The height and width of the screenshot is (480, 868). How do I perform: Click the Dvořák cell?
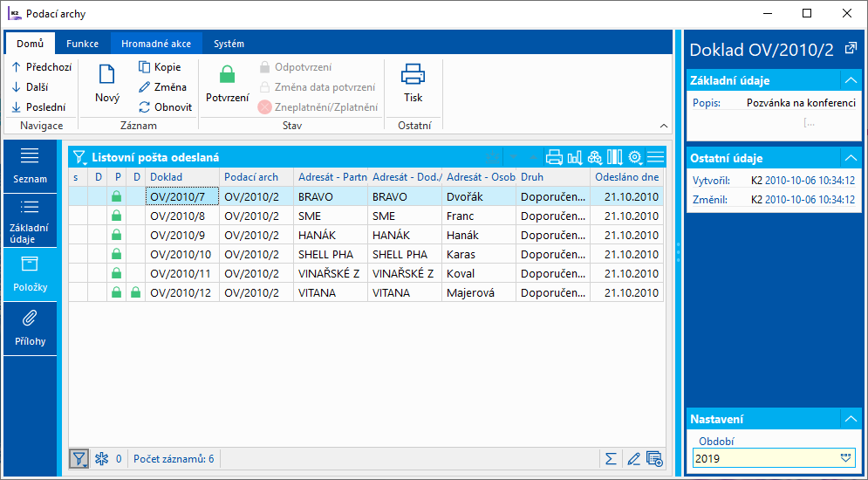pos(479,196)
